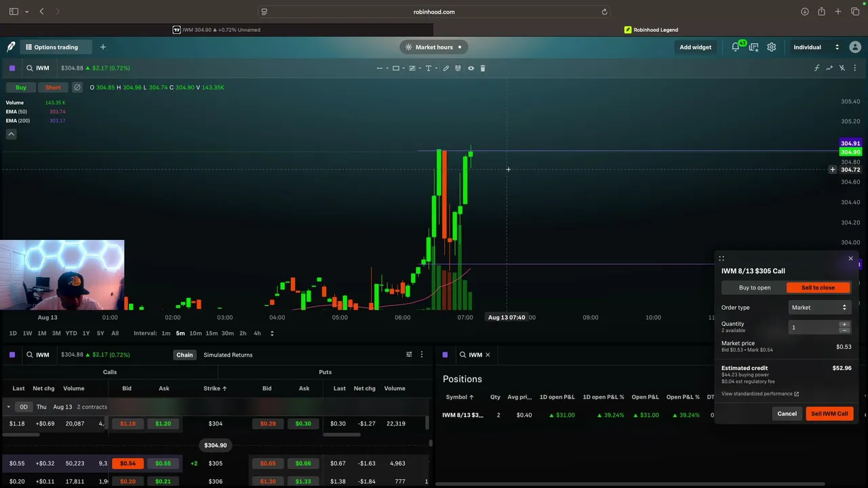This screenshot has width=868, height=488.
Task: Select the line drawing tool in chart toolbar
Action: (380, 68)
